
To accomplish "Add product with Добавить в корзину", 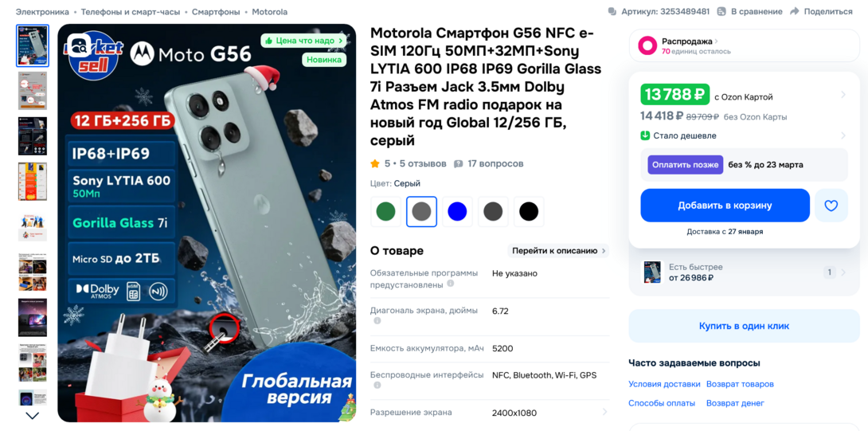I will tap(725, 206).
